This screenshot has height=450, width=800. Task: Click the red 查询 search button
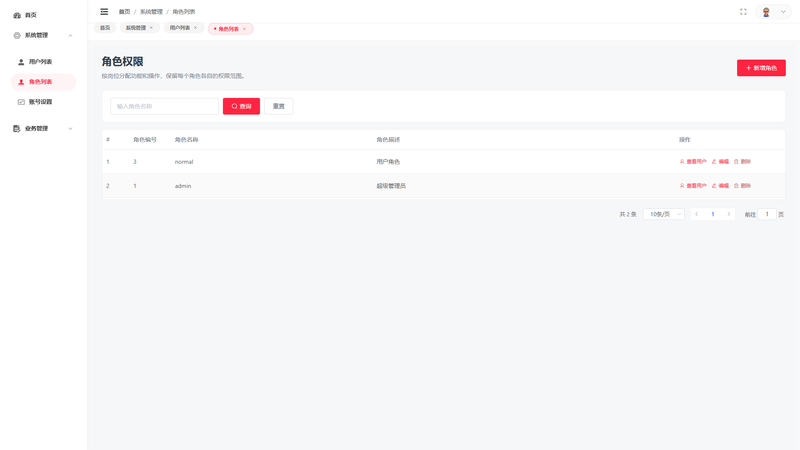[x=241, y=106]
